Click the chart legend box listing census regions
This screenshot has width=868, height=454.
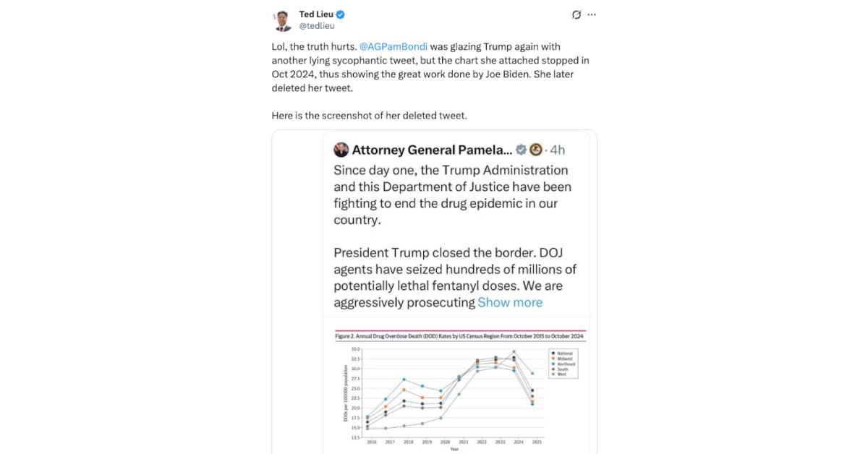click(563, 363)
